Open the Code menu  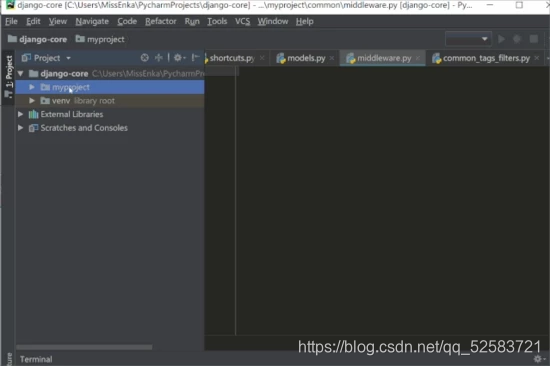[127, 21]
